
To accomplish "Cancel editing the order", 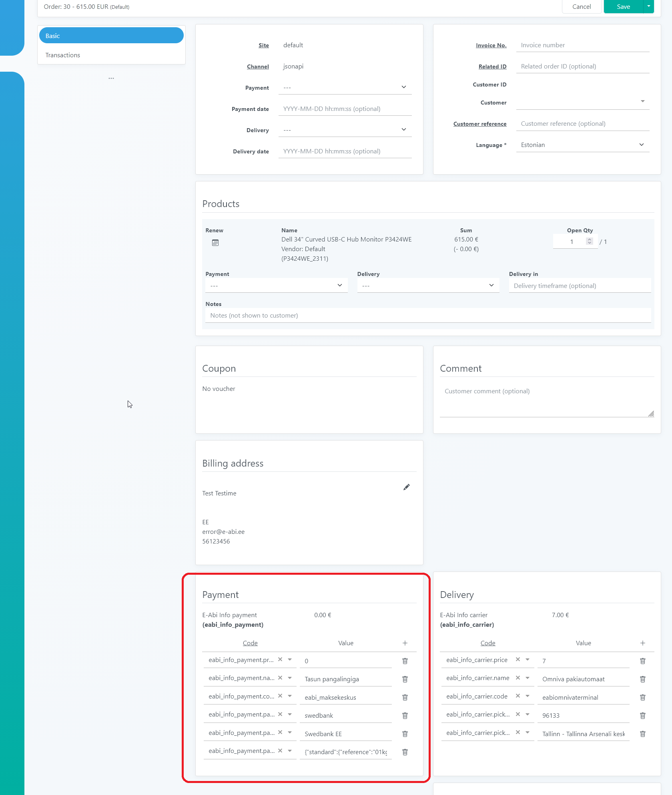I will pos(581,7).
